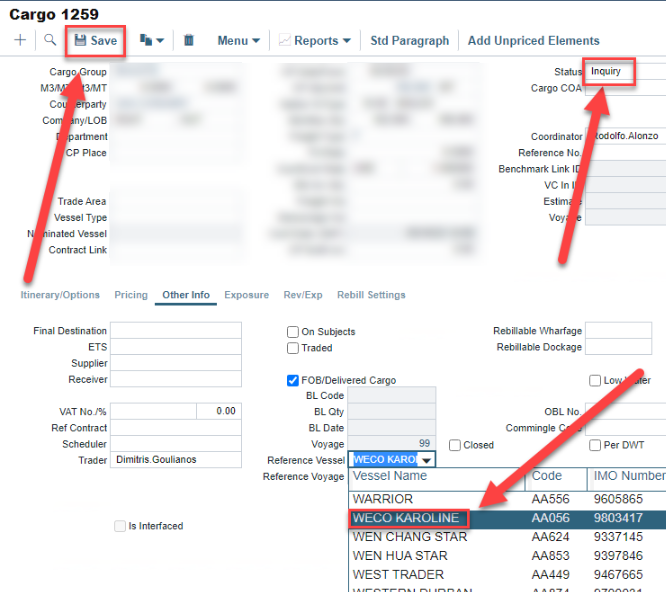
Task: Enable the Per DWT checkbox
Action: (x=595, y=445)
